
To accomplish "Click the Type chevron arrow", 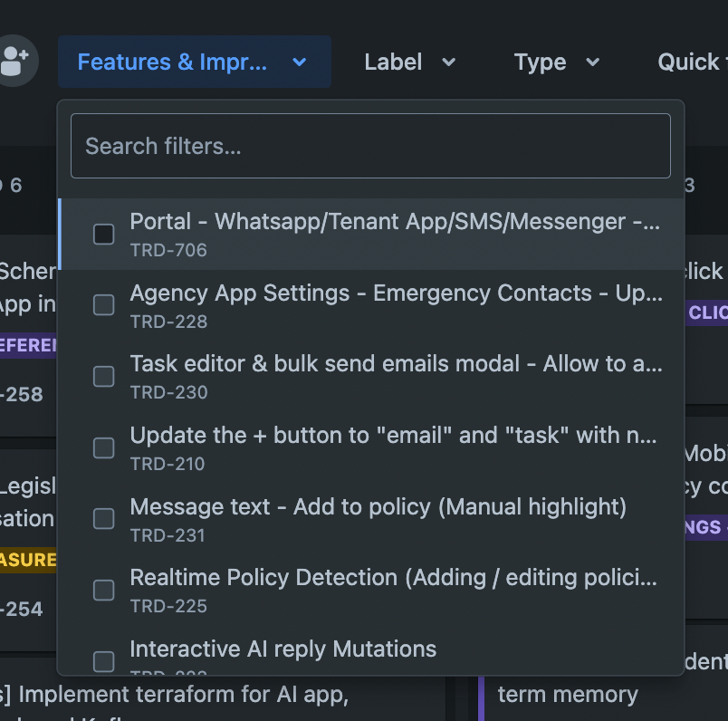I will (592, 62).
